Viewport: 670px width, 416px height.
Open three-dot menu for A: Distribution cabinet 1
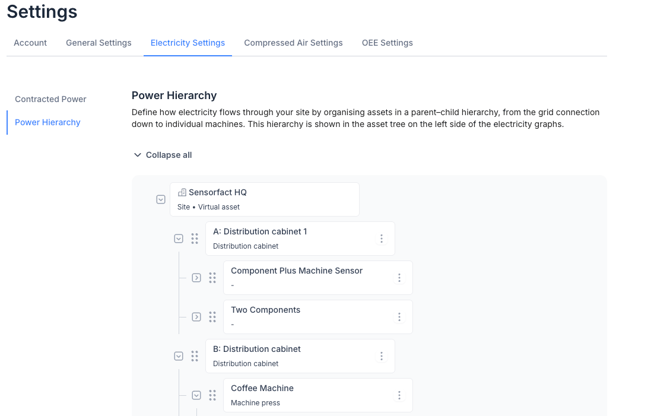[x=381, y=239]
